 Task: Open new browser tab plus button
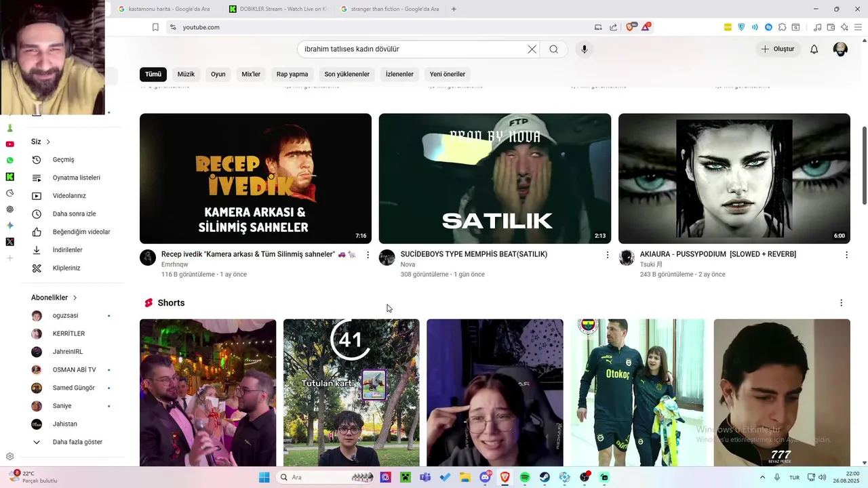point(454,9)
